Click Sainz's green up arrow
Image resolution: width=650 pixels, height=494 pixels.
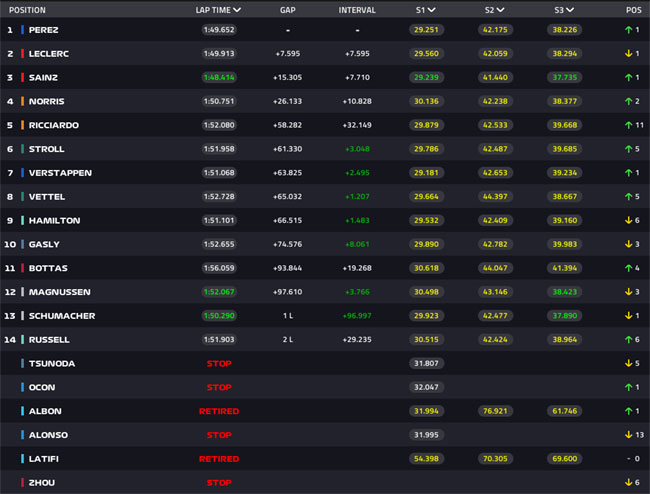(628, 77)
